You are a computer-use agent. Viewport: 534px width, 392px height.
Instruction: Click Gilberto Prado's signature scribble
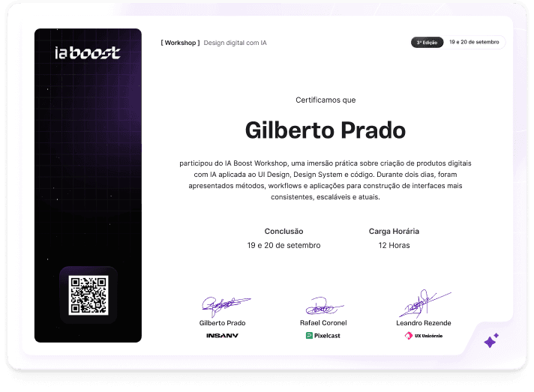coord(226,306)
